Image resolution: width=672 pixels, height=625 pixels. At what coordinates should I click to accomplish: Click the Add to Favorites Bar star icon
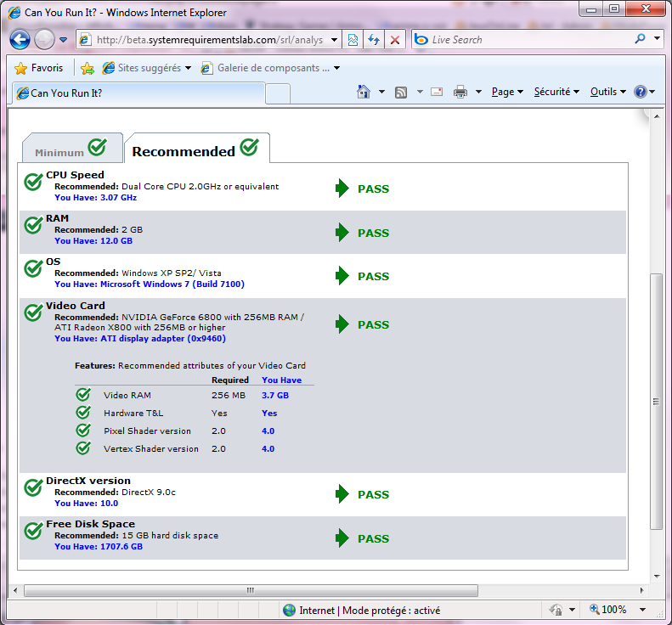tap(88, 68)
